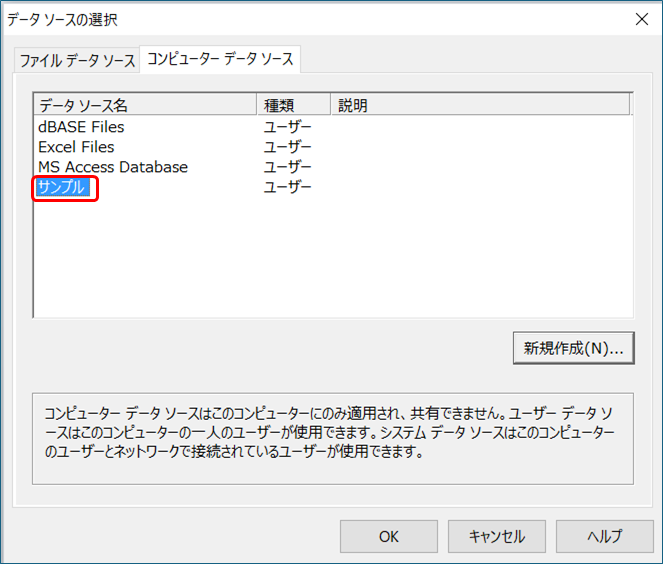Click the 説明 column header

(x=481, y=105)
